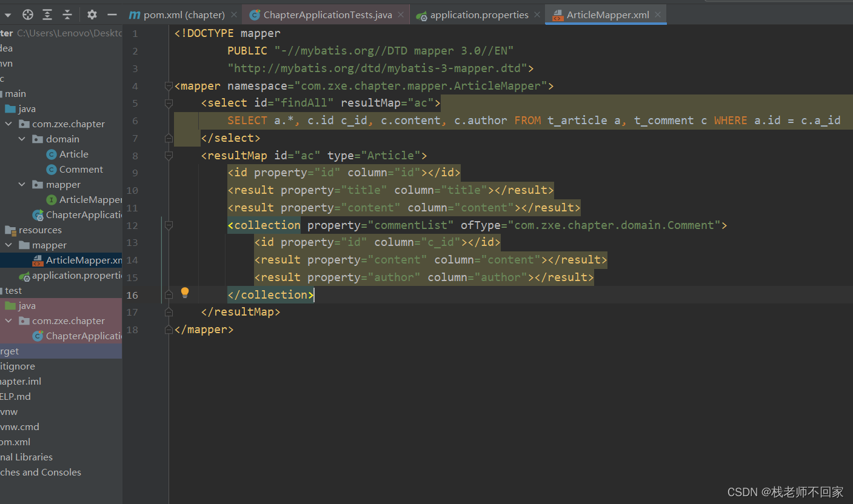This screenshot has height=504, width=853.
Task: Click the line number 12 in the gutter
Action: (x=132, y=225)
